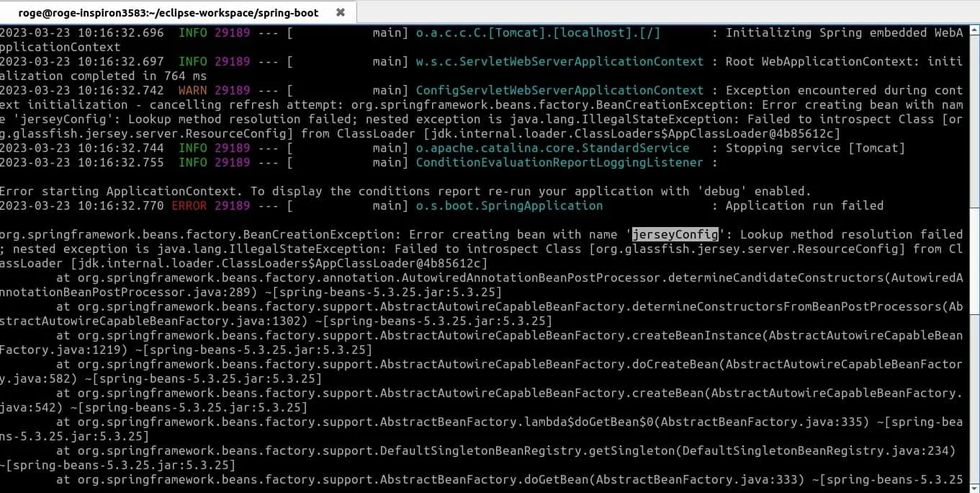Click timestamp 10:16:32.742

(x=121, y=90)
